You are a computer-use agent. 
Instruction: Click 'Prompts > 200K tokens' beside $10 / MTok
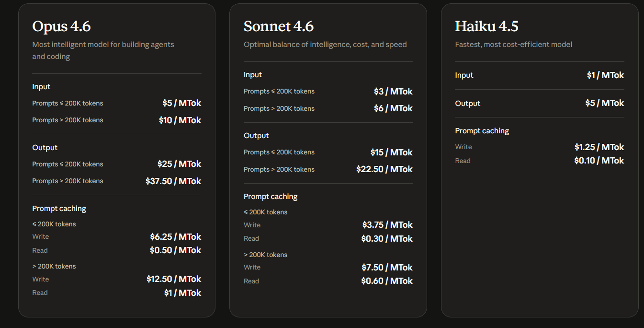68,120
